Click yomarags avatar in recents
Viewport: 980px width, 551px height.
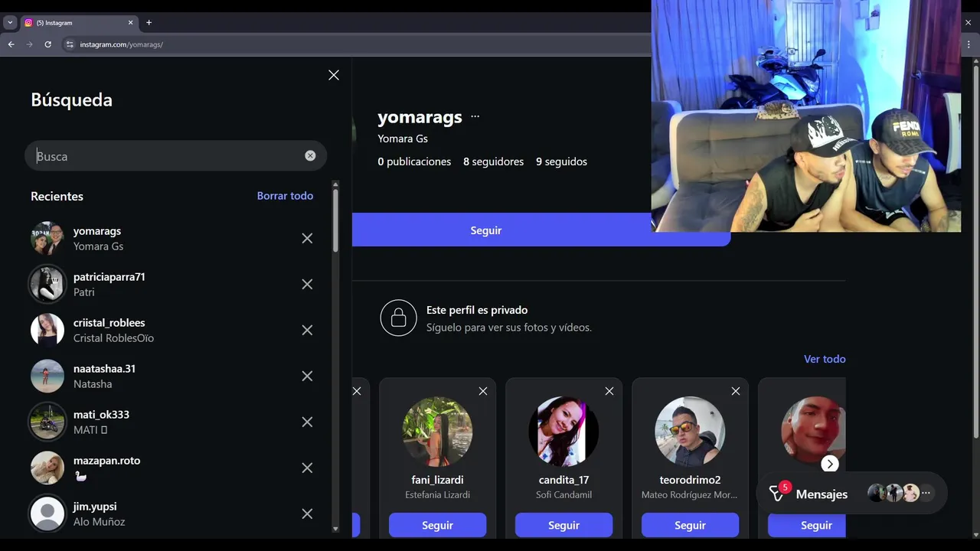(47, 238)
